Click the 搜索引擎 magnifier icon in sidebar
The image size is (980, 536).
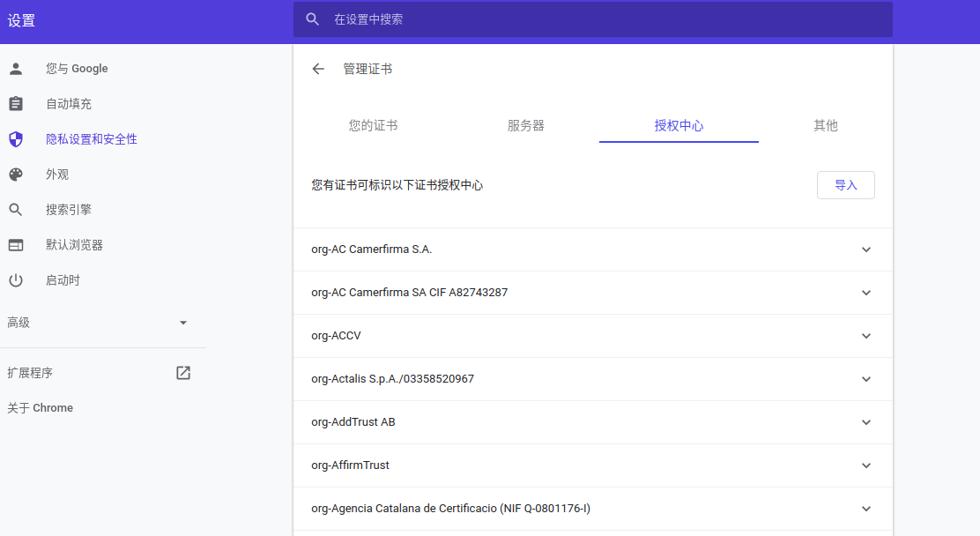[16, 210]
